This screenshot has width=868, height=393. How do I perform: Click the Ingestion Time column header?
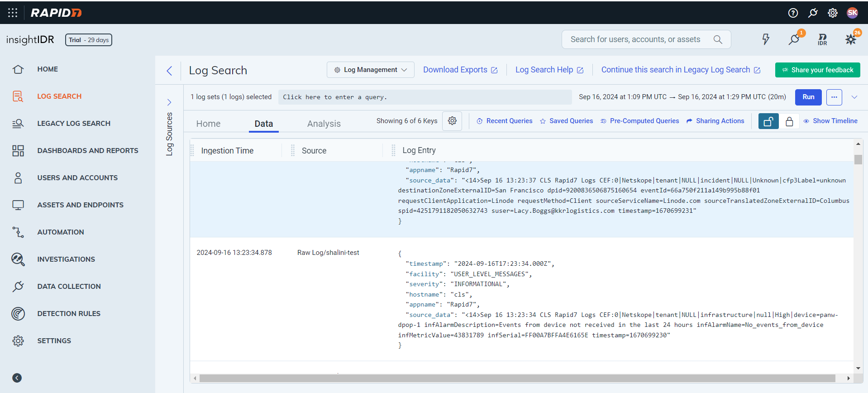tap(227, 151)
